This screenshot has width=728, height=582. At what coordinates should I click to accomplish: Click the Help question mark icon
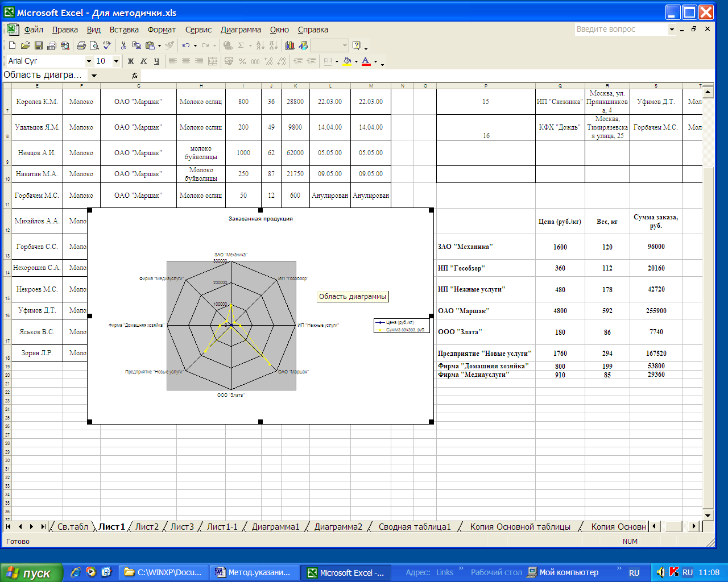pos(357,45)
